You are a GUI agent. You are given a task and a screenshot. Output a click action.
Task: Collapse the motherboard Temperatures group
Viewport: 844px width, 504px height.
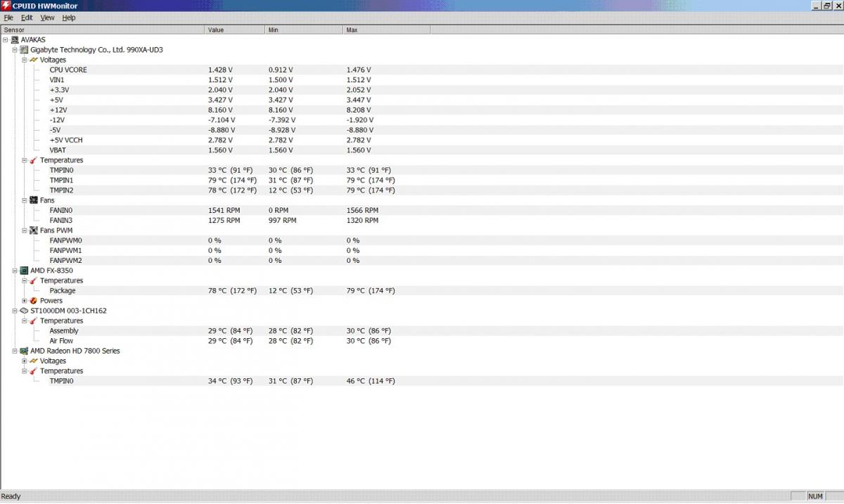(x=24, y=160)
